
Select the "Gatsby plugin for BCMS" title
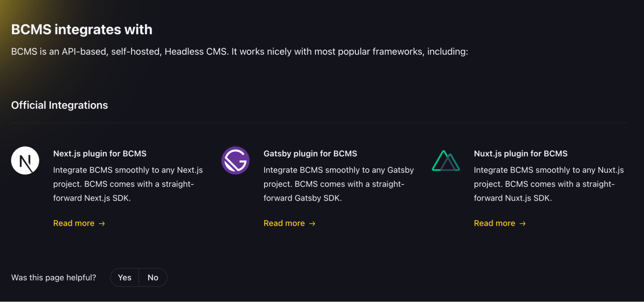pyautogui.click(x=310, y=154)
